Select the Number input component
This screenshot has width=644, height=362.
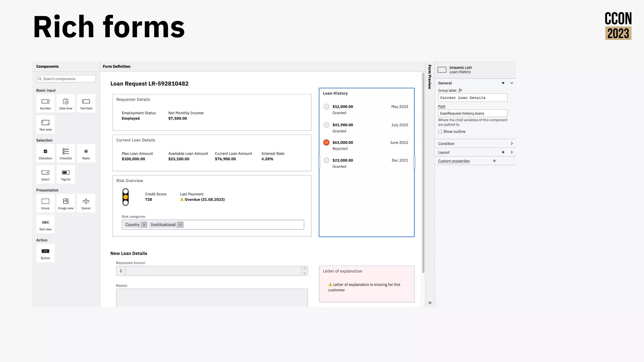point(45,103)
